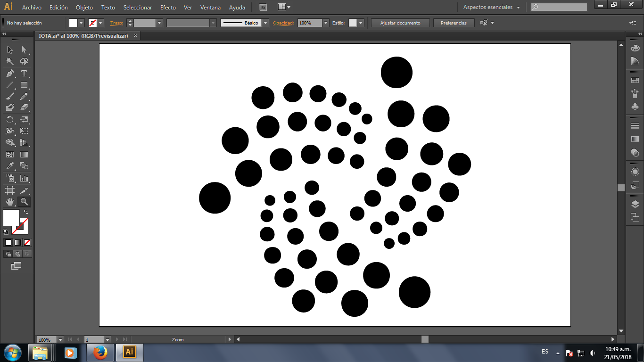Set paint mode to None
Image resolution: width=644 pixels, height=362 pixels.
point(27,242)
